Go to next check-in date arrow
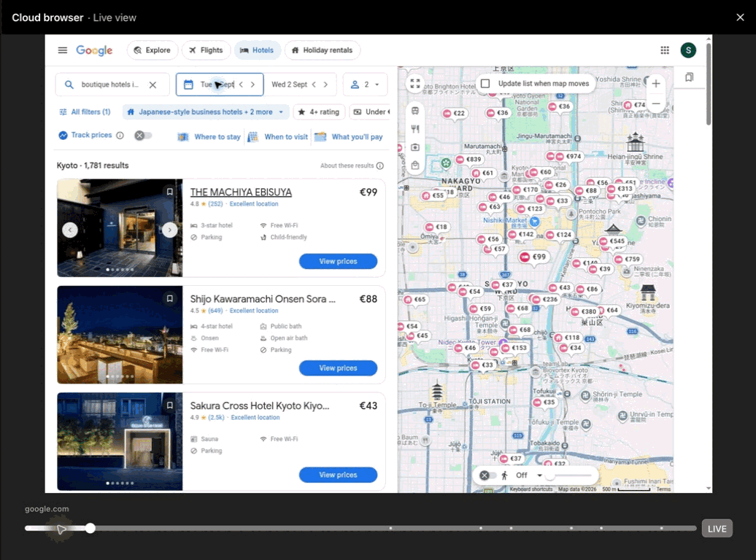756x560 pixels. click(x=252, y=85)
